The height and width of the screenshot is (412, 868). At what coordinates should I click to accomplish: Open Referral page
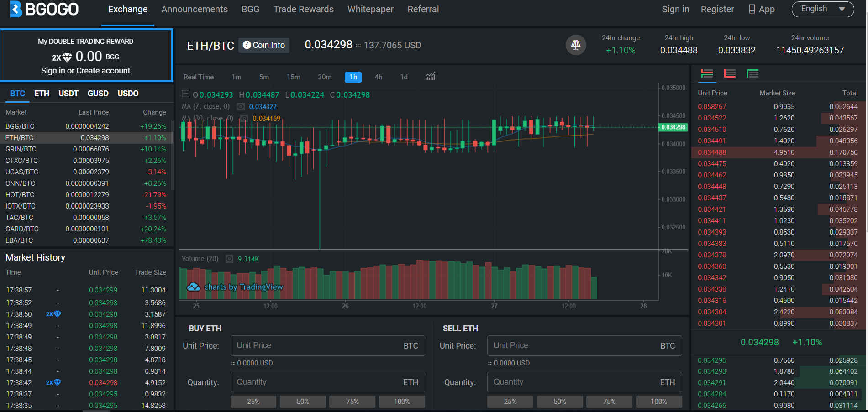(x=423, y=9)
